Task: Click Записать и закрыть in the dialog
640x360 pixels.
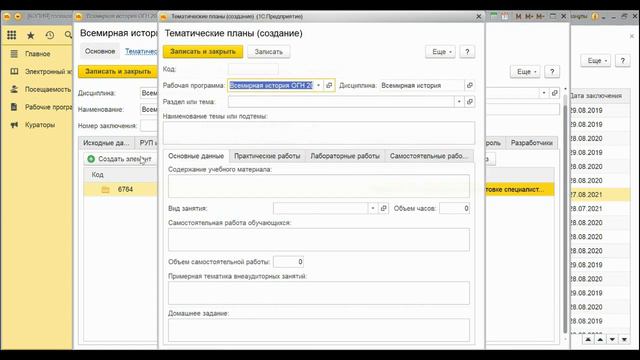Action: point(203,52)
